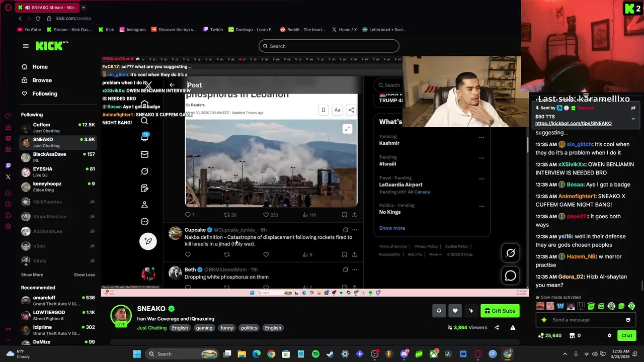The width and height of the screenshot is (644, 362).
Task: Click the Grok circle icon on stream
Action: [511, 253]
